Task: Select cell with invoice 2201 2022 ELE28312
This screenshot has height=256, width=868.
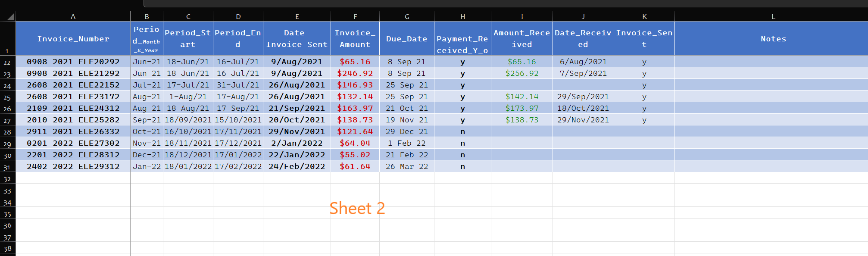Action: (x=73, y=155)
